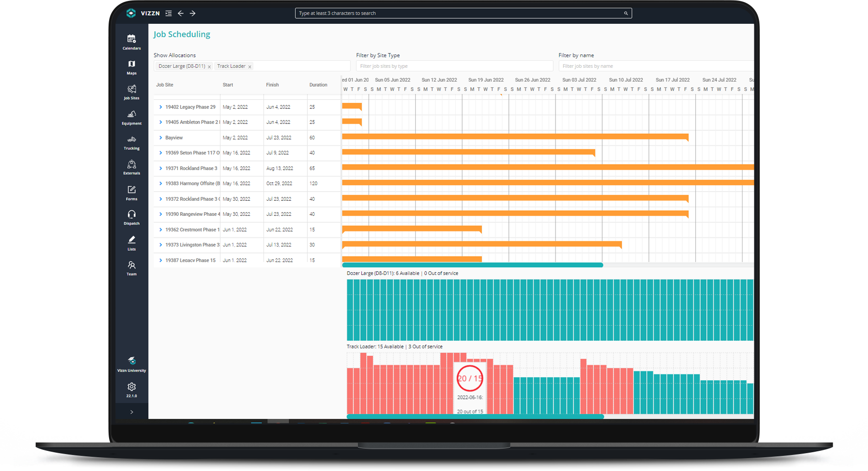Click the Equipment sidebar icon
Viewport: 868px width, 471px height.
click(132, 117)
